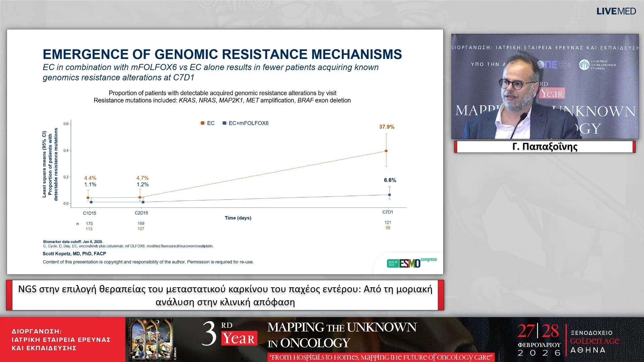The height and width of the screenshot is (362, 644).
Task: Click the C7D1 axis label
Action: pos(387,212)
